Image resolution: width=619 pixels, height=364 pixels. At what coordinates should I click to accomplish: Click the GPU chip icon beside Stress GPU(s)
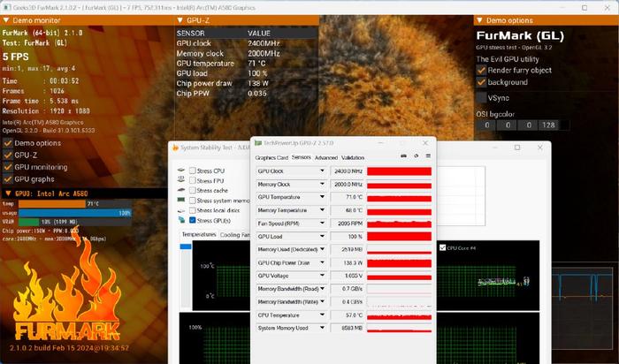tap(181, 220)
